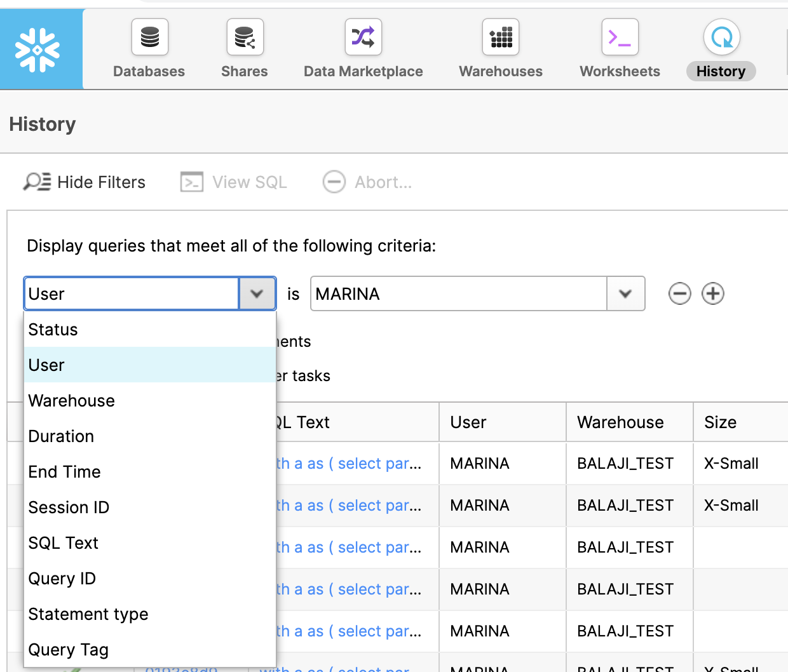Click inside the MARINA filter input field
The image size is (788, 672).
(x=458, y=293)
